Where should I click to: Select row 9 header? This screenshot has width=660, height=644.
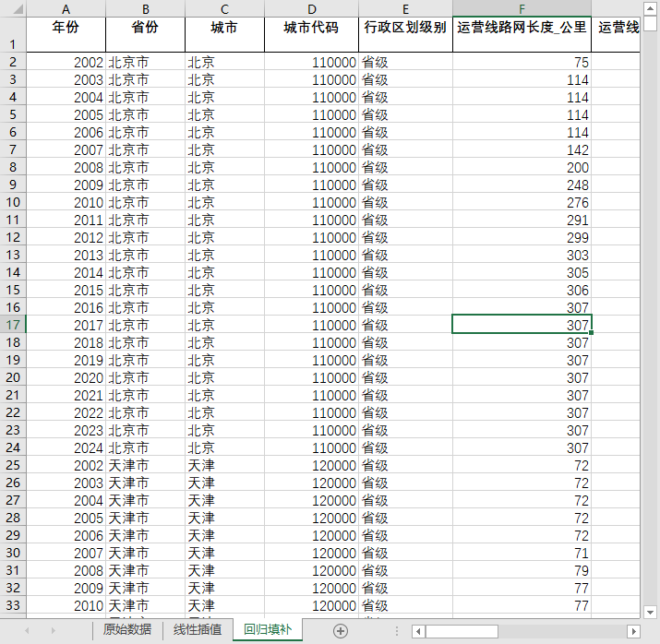point(13,185)
